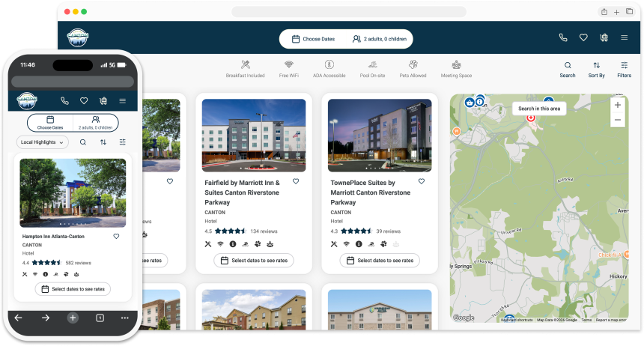The width and height of the screenshot is (644, 346).
Task: Click the phone icon in desktop header
Action: coord(563,38)
